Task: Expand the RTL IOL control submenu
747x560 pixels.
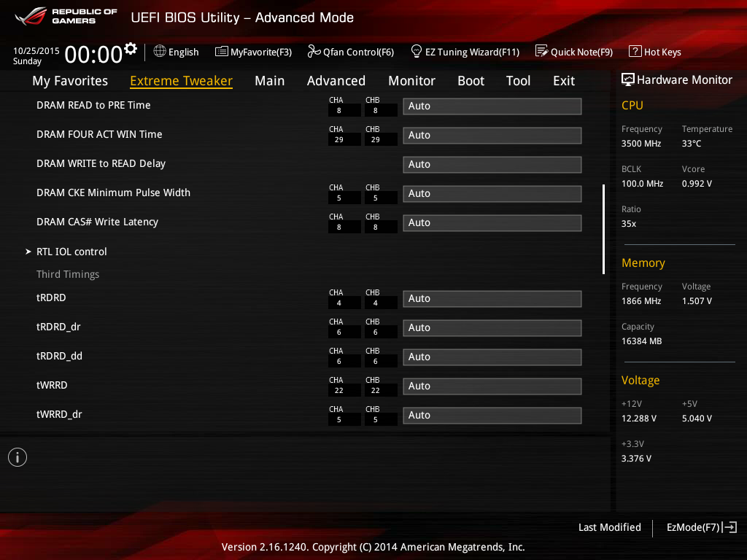Action: [71, 252]
